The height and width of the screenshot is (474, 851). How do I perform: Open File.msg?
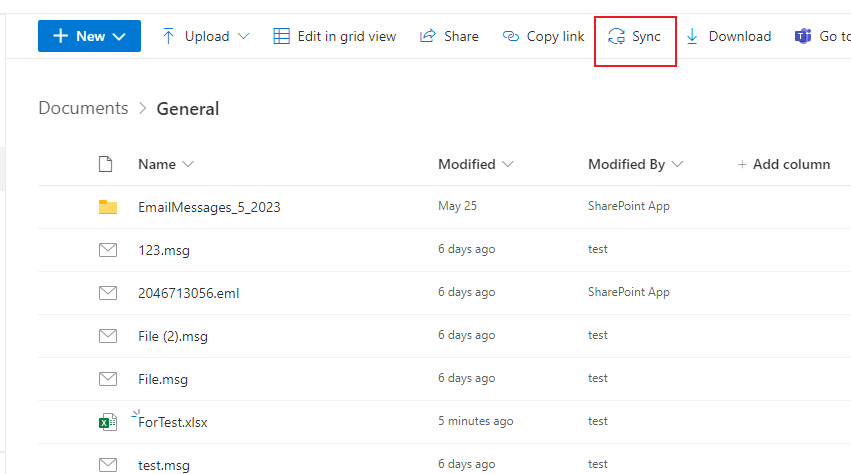tap(163, 379)
